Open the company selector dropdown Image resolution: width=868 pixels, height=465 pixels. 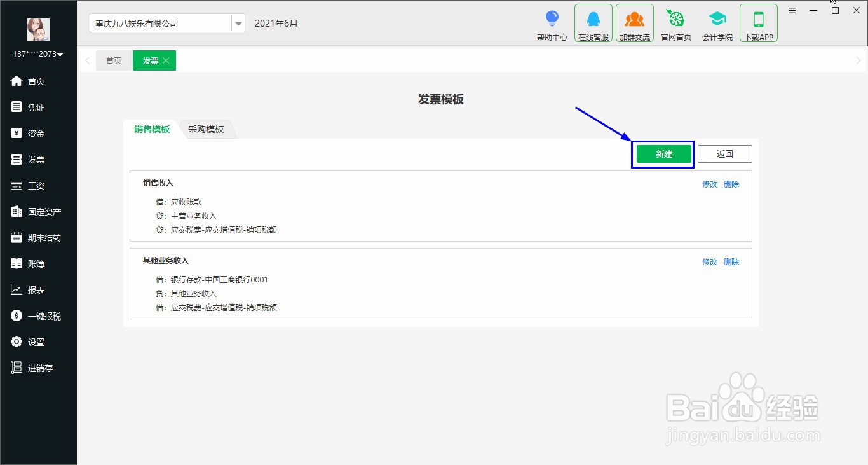(238, 23)
